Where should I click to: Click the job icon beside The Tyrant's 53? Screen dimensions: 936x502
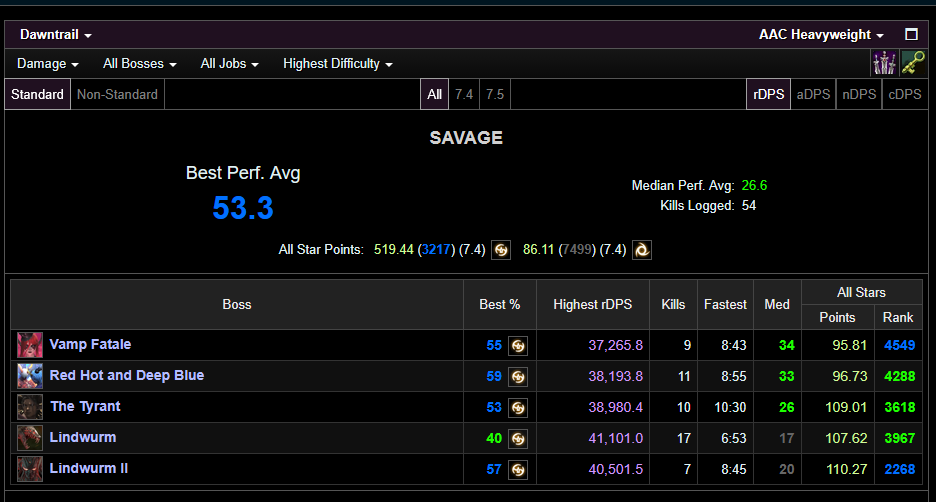(518, 408)
